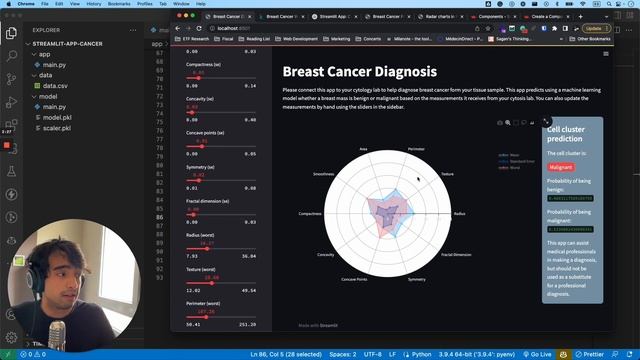Click the Chrome back arrow
640x360 pixels.
178,29
